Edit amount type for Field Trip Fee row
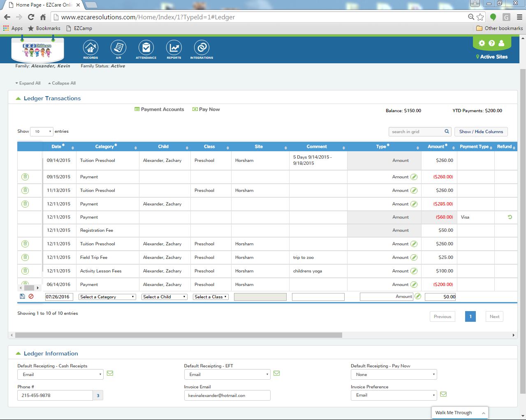Viewport: 526px width, 420px height. (x=414, y=258)
